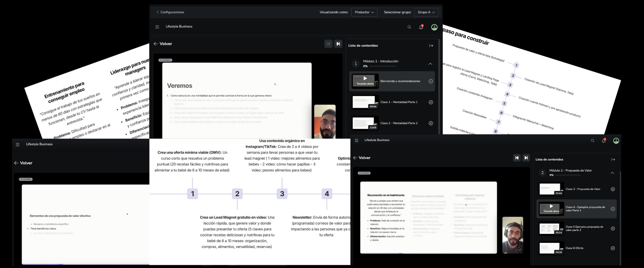
Task: Open the Productor view dropdown
Action: (364, 12)
